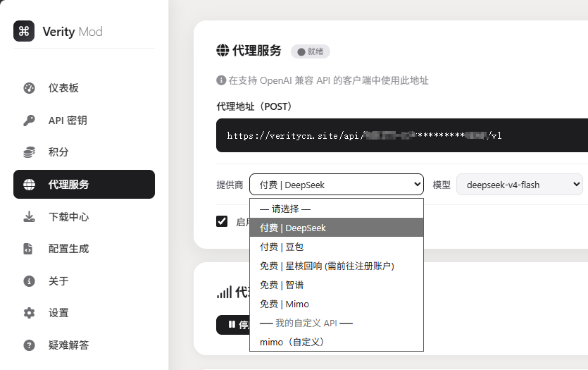Viewport: 588px width, 370px height.
Task: Click the 设置 sidebar label
Action: click(x=58, y=313)
